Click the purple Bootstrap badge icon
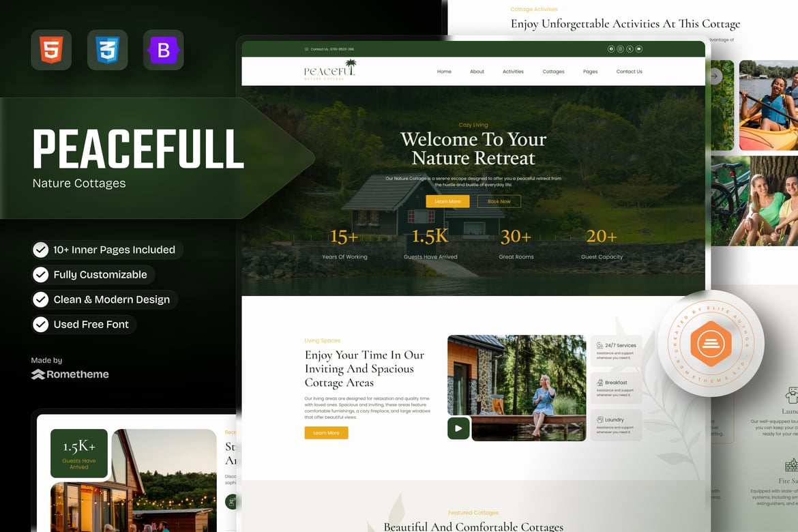Image resolution: width=798 pixels, height=532 pixels. [164, 50]
